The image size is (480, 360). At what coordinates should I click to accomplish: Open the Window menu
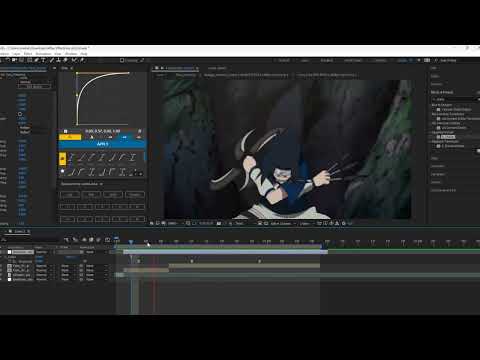pyautogui.click(x=71, y=54)
